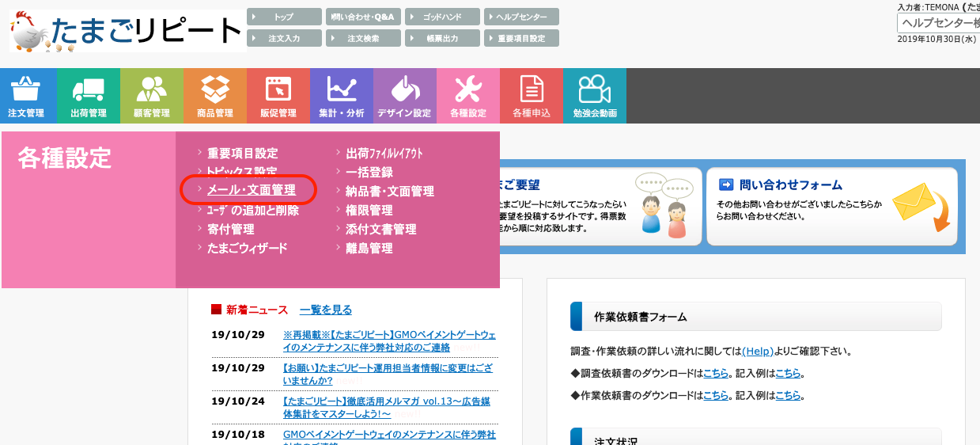This screenshot has height=445, width=980.
Task: Click the 19/10/24 news date
Action: 238,401
